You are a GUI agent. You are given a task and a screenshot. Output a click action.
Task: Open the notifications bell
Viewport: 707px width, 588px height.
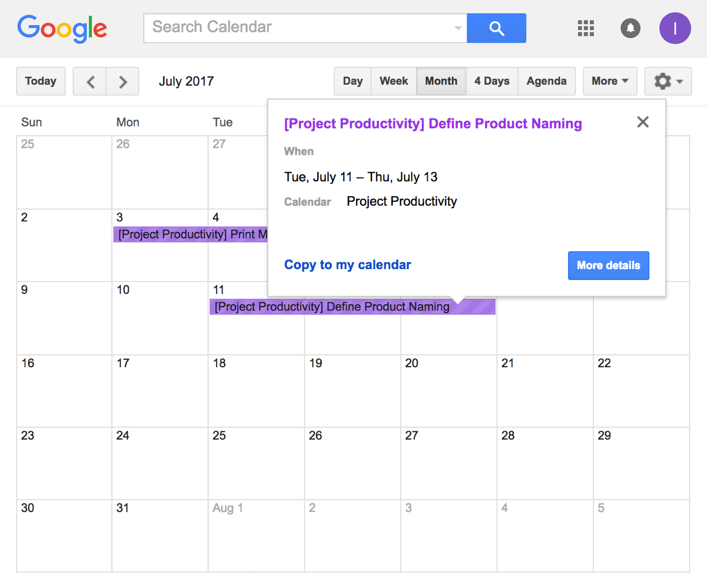(x=630, y=28)
